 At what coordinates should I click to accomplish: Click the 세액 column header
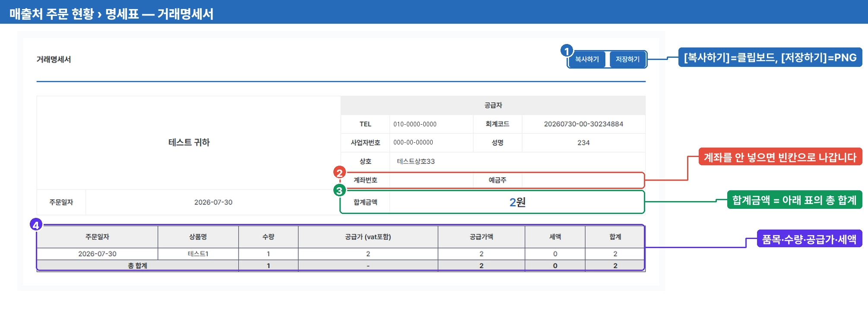point(555,237)
